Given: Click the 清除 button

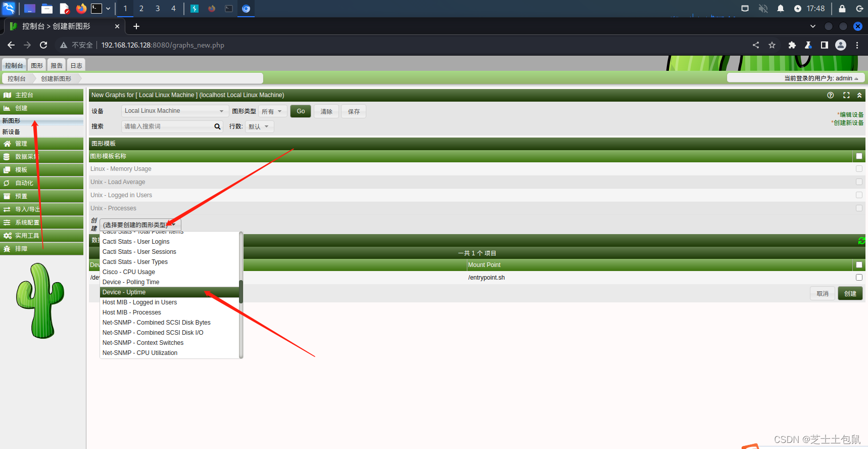Looking at the screenshot, I should [326, 111].
